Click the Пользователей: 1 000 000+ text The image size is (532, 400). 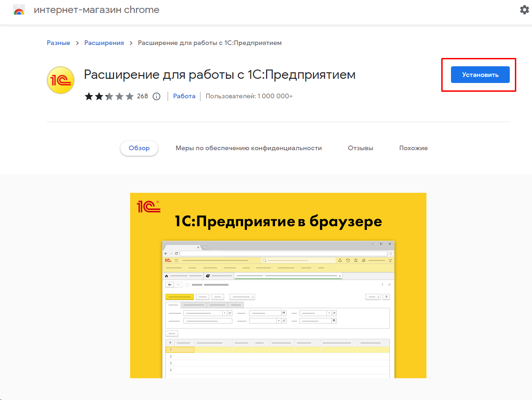tap(249, 96)
